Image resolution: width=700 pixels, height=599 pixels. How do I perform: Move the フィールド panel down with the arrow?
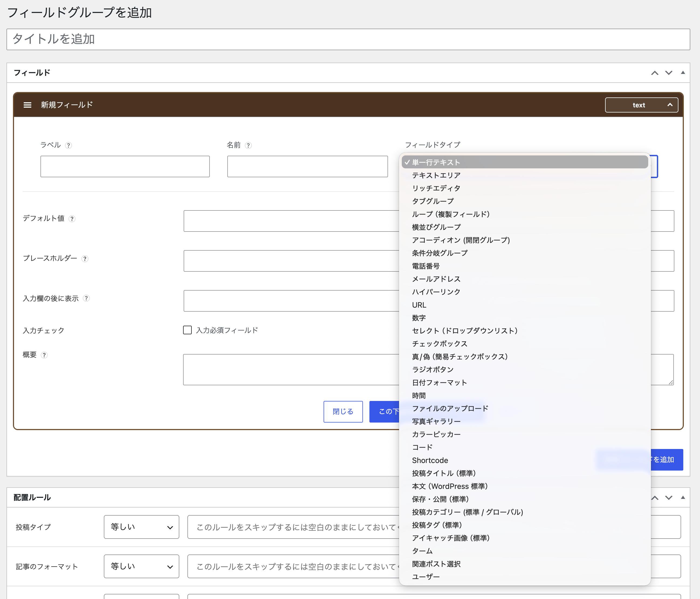[x=669, y=73]
